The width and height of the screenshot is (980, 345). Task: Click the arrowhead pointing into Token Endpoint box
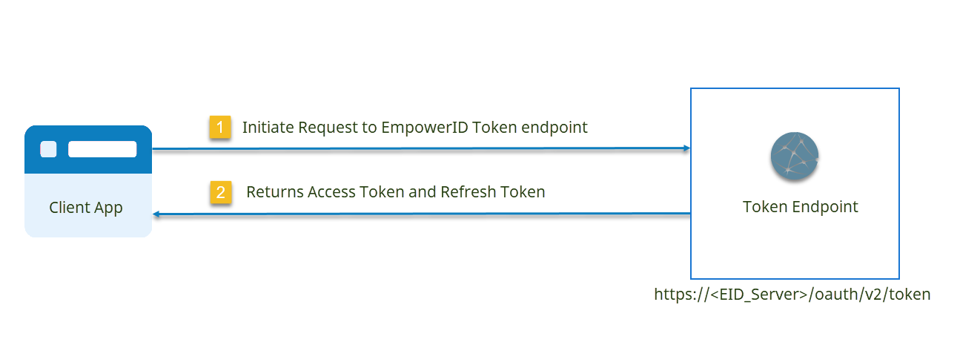pos(686,148)
